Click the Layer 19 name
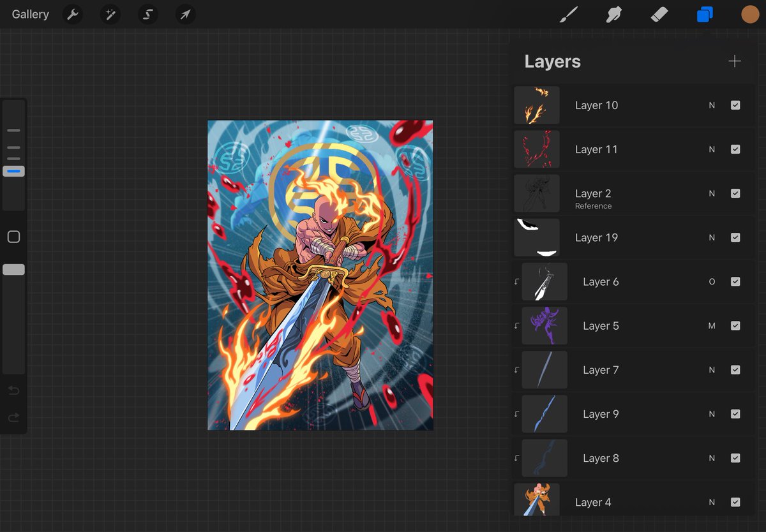This screenshot has width=766, height=532. point(596,237)
